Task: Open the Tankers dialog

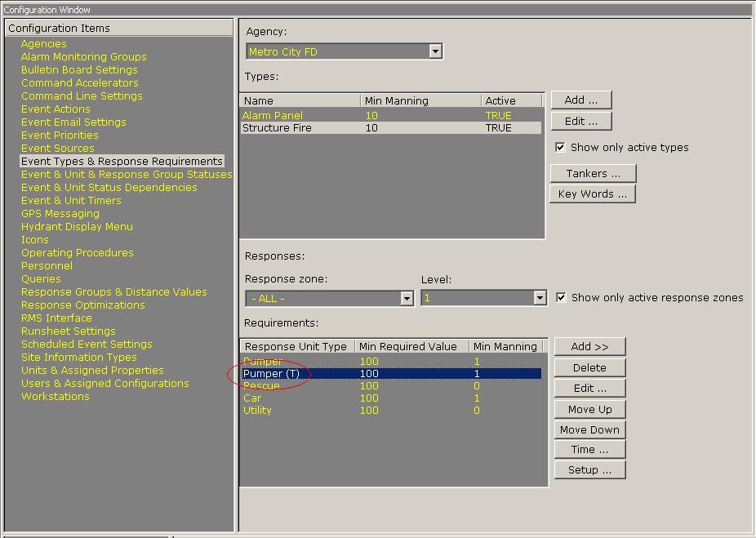Action: coord(593,174)
